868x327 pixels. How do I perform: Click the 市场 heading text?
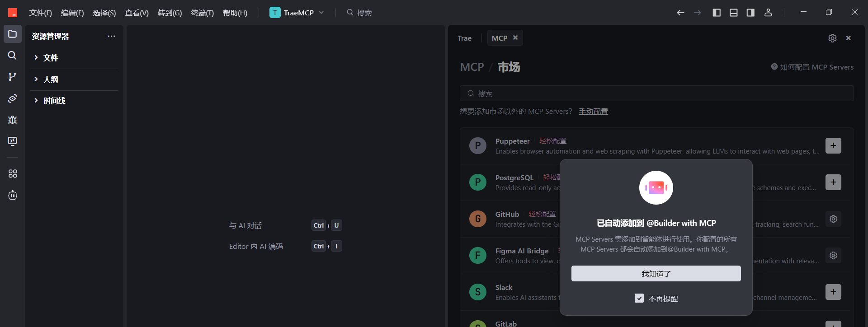[x=509, y=67]
